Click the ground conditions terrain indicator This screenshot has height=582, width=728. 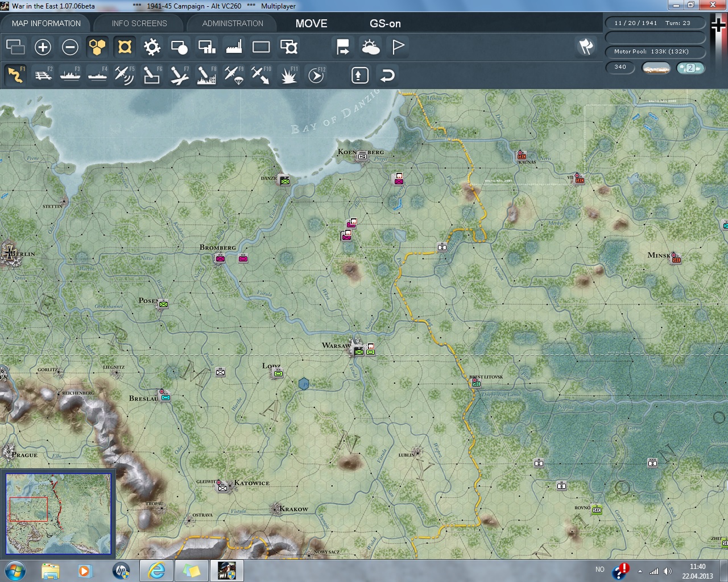point(656,68)
